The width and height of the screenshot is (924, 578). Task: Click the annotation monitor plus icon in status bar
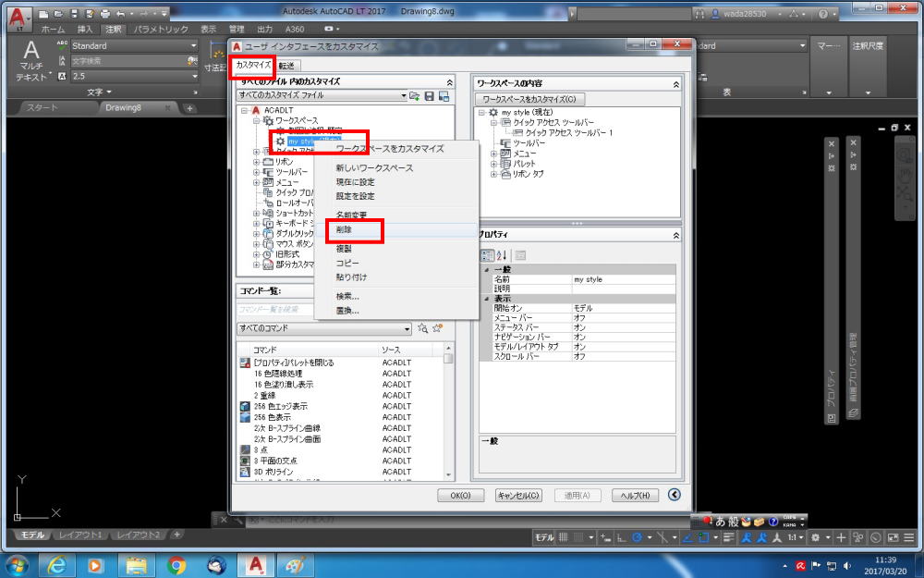coord(841,537)
